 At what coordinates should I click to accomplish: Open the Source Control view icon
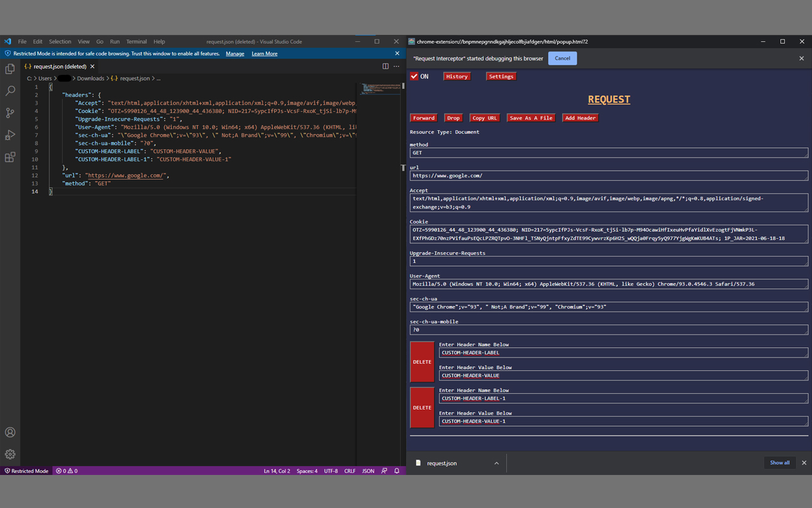pyautogui.click(x=10, y=113)
